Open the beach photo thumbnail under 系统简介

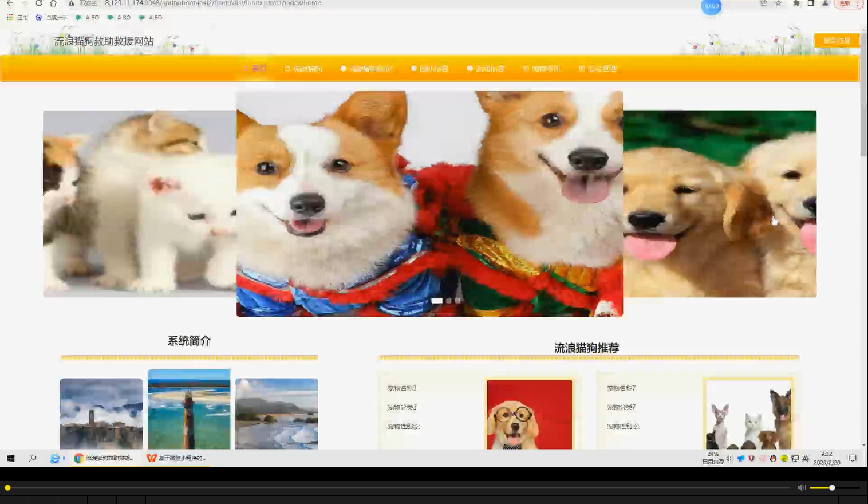188,409
